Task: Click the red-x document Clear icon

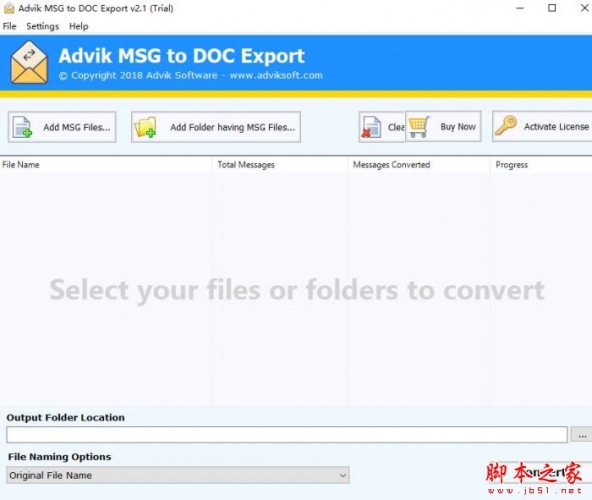Action: pyautogui.click(x=372, y=127)
